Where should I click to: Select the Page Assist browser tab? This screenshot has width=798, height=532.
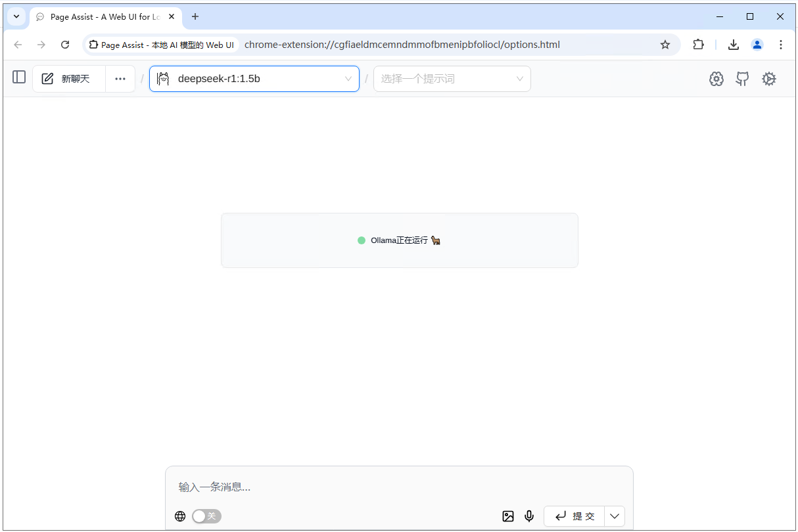pyautogui.click(x=105, y=17)
